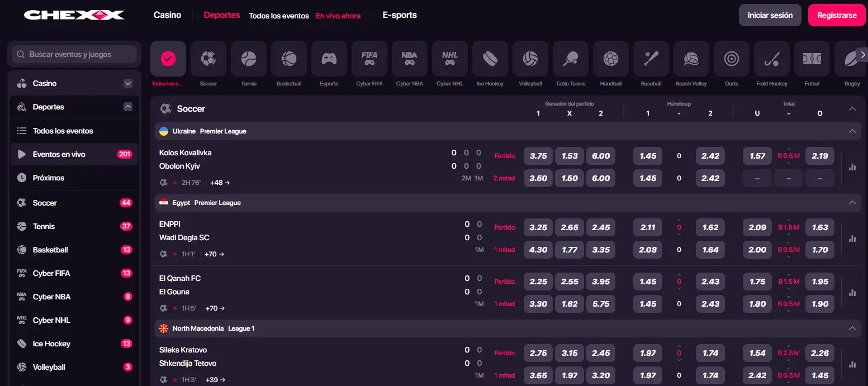Open Volleyball category in sidebar
The height and width of the screenshot is (386, 868).
pyautogui.click(x=74, y=367)
